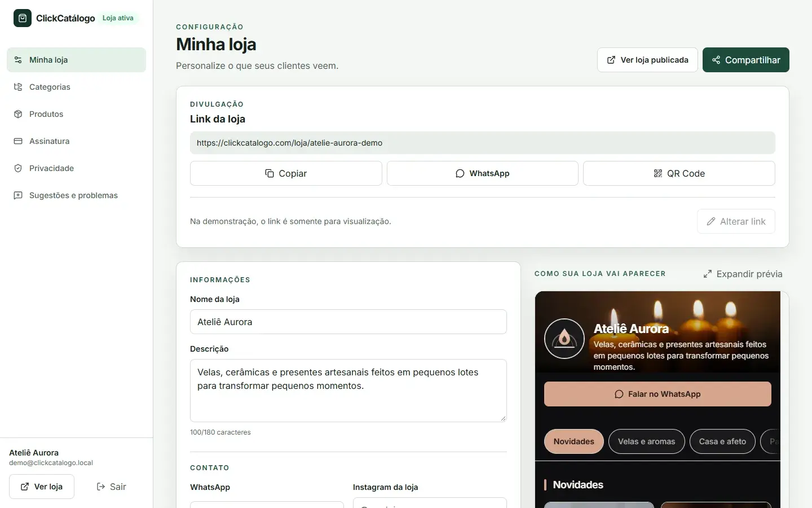
Task: Click the Produtos box icon
Action: [18, 114]
